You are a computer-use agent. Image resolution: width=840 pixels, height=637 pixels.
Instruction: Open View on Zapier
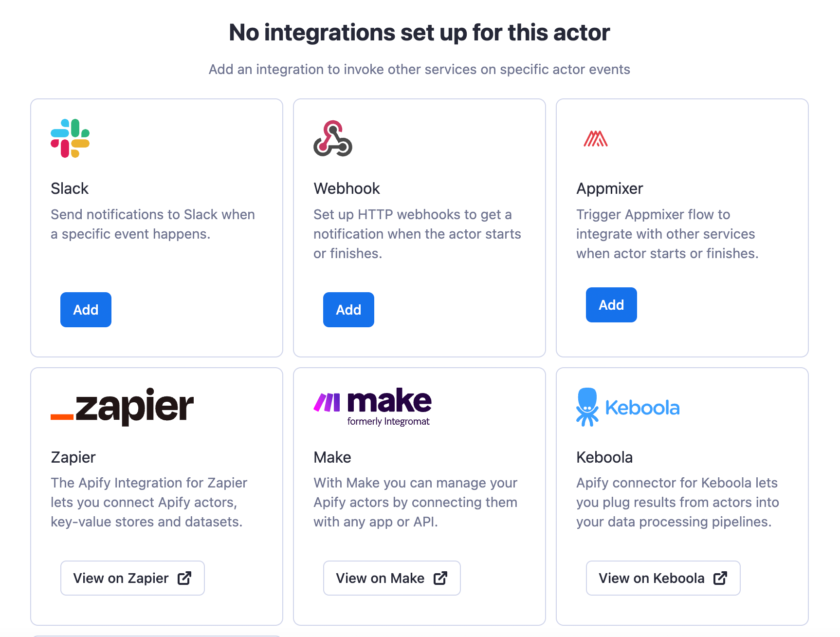pyautogui.click(x=132, y=578)
